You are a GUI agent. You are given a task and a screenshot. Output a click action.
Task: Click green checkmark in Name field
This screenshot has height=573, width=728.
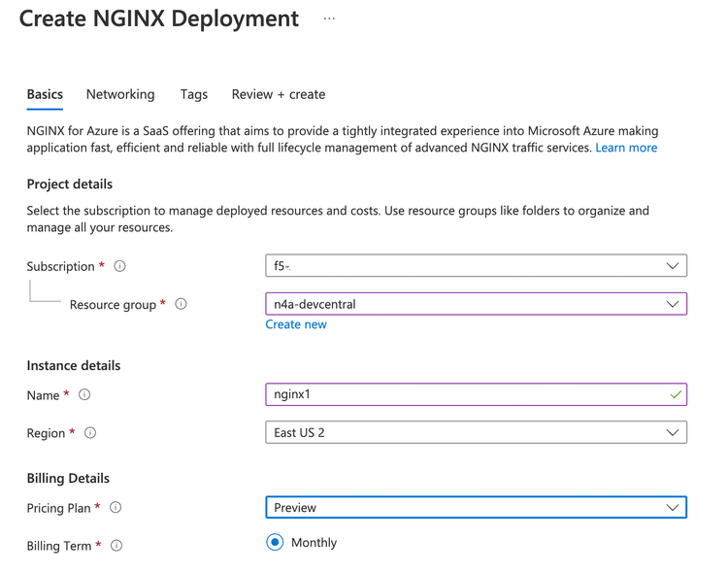[676, 394]
